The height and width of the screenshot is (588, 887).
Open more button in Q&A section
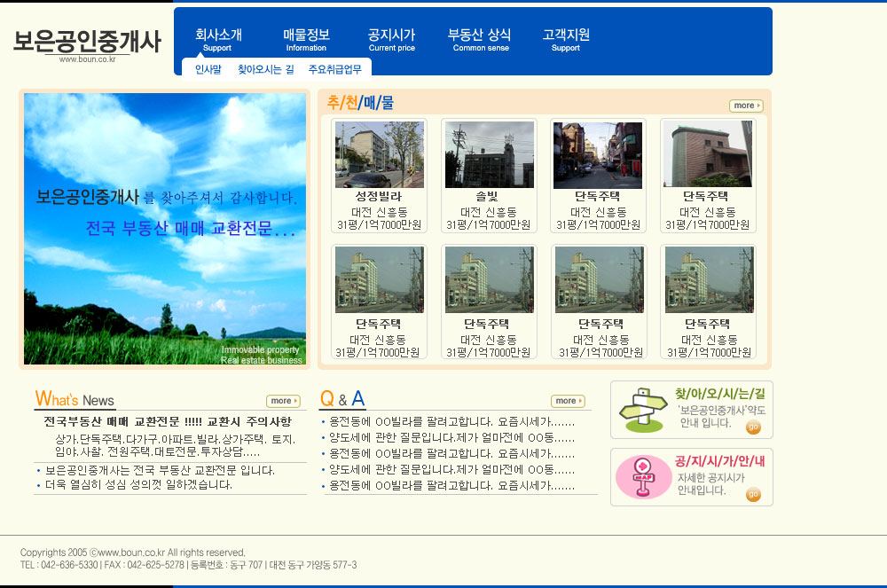567,401
